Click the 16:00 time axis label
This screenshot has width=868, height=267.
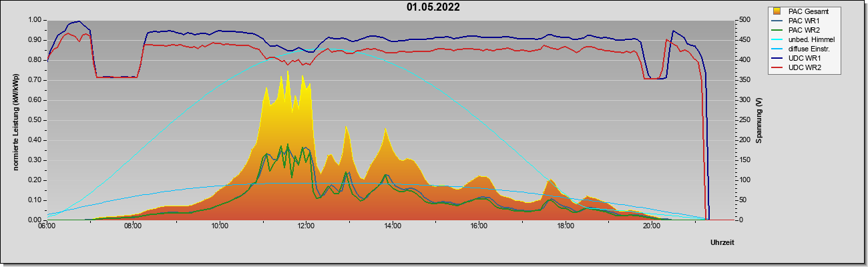[479, 226]
